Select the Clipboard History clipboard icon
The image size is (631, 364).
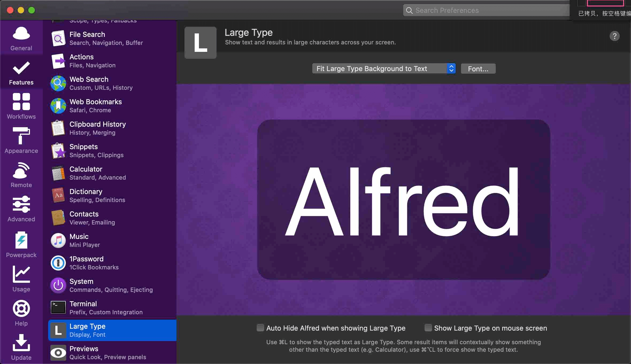(x=58, y=128)
